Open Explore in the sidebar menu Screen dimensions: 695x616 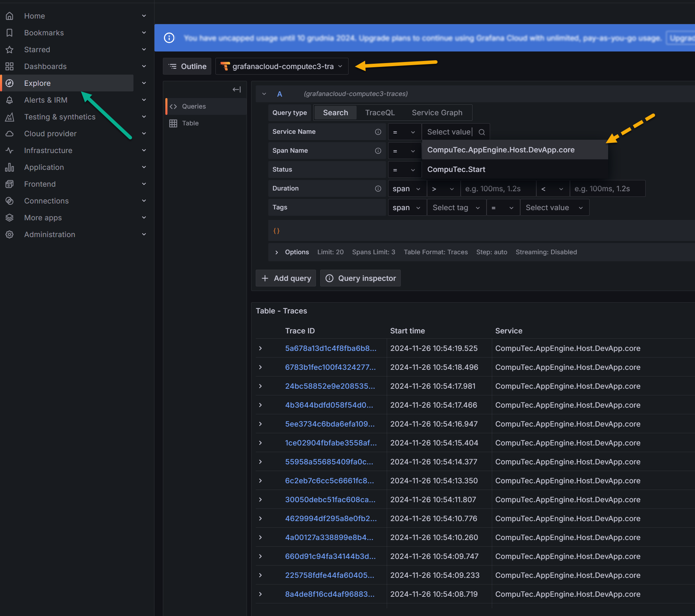pos(67,83)
